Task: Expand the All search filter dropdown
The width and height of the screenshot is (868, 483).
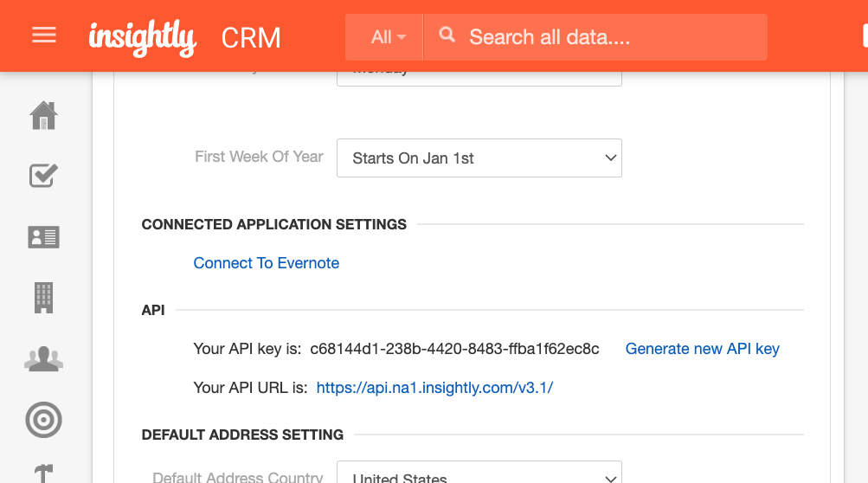Action: (384, 37)
